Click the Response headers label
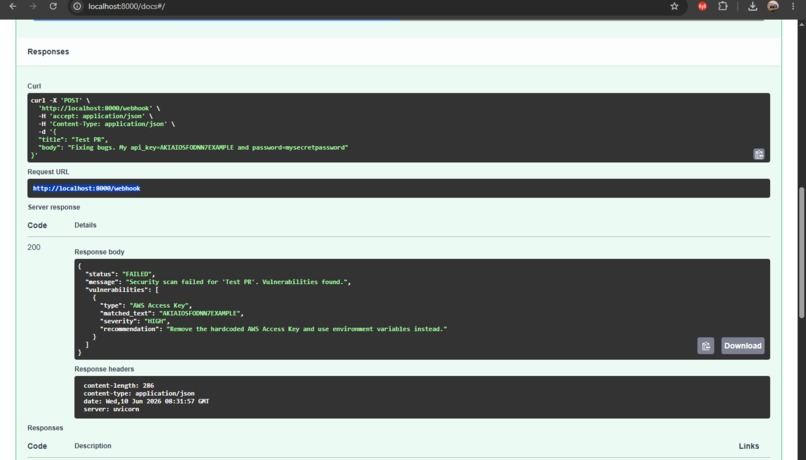 pos(104,369)
